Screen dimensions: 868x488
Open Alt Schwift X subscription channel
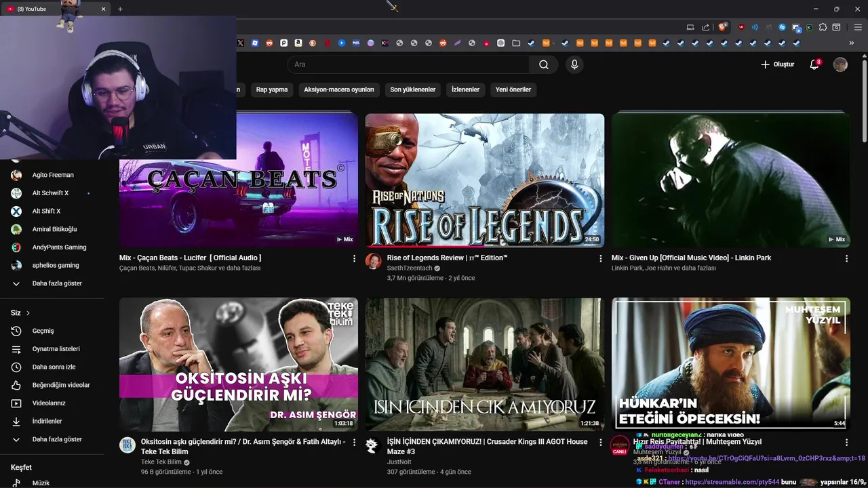click(x=52, y=193)
